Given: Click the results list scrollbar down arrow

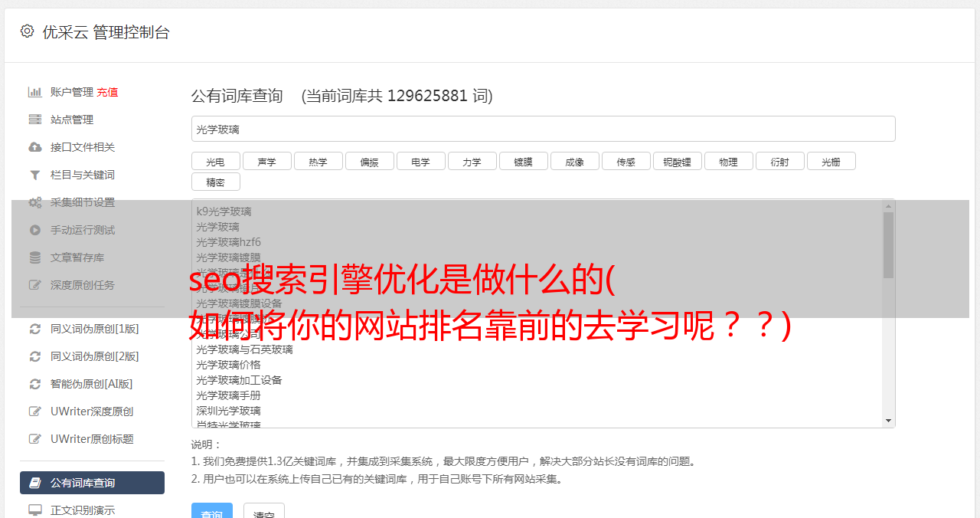Looking at the screenshot, I should tap(888, 421).
